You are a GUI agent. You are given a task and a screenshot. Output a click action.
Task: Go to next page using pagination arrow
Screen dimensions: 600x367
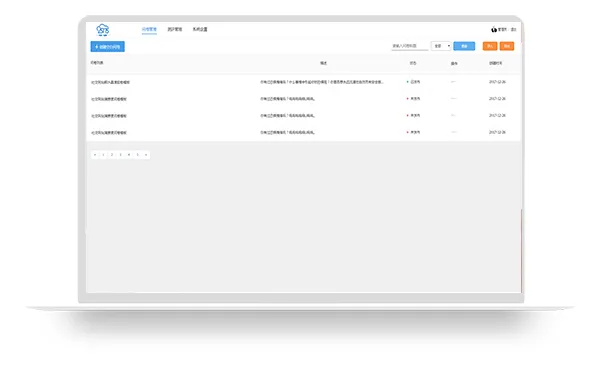click(x=146, y=155)
